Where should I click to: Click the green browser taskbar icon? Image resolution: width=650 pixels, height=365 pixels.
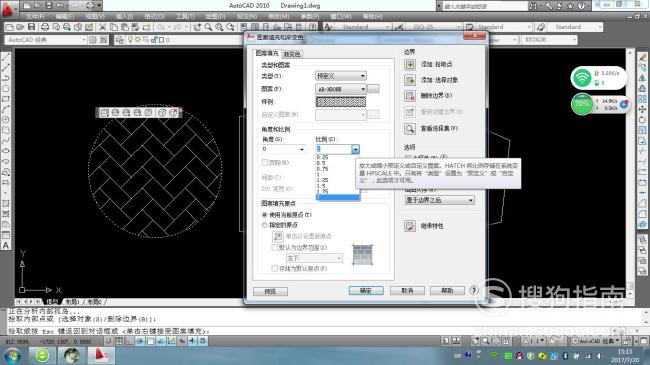click(x=42, y=355)
